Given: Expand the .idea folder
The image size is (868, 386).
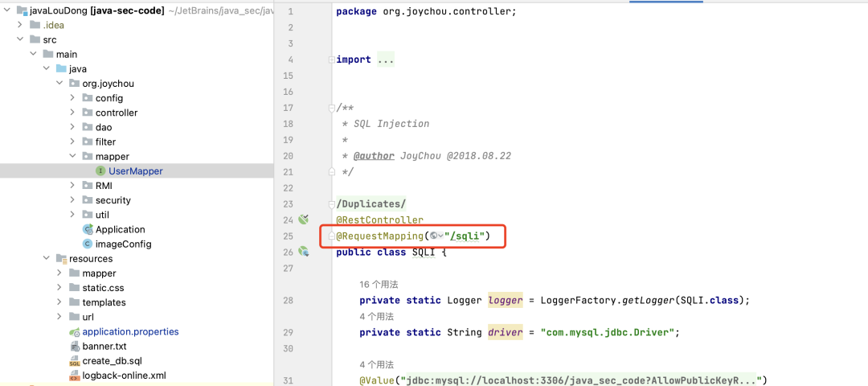Looking at the screenshot, I should [x=20, y=25].
